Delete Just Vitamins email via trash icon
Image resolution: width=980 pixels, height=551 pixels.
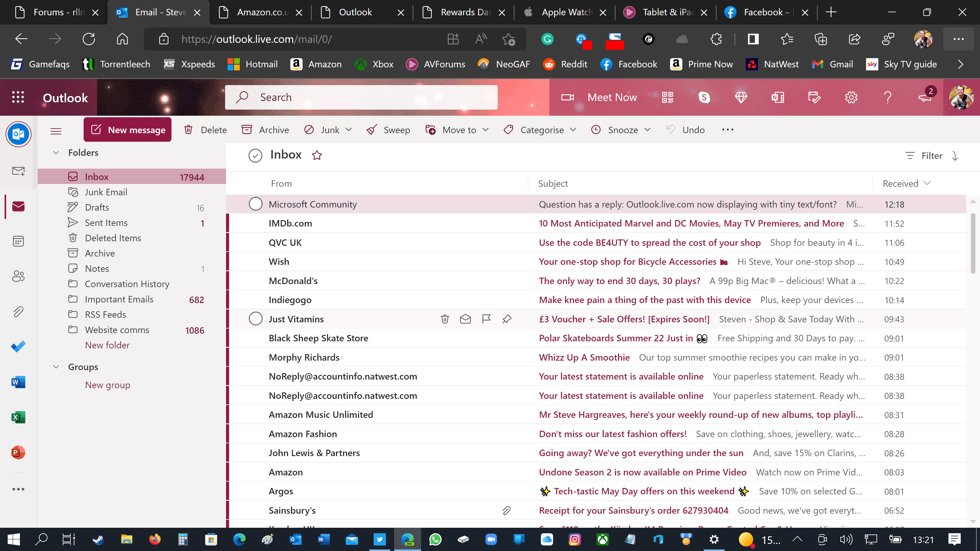click(445, 319)
